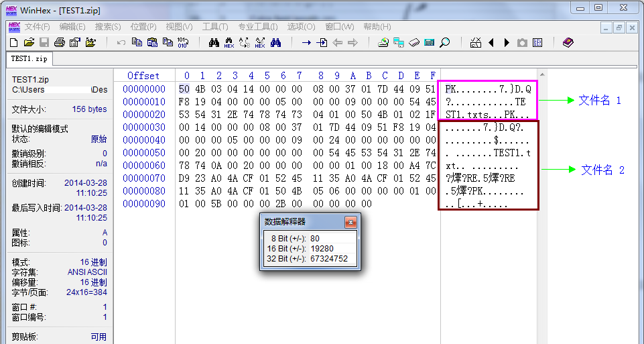Click the 剪贴板 value 可用
The height and width of the screenshot is (344, 644).
click(x=99, y=337)
